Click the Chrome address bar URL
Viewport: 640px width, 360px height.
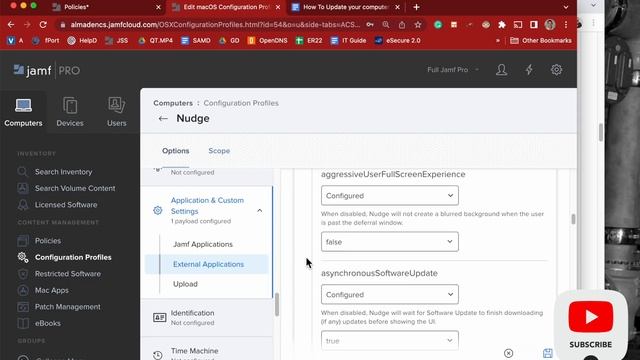[x=215, y=25]
